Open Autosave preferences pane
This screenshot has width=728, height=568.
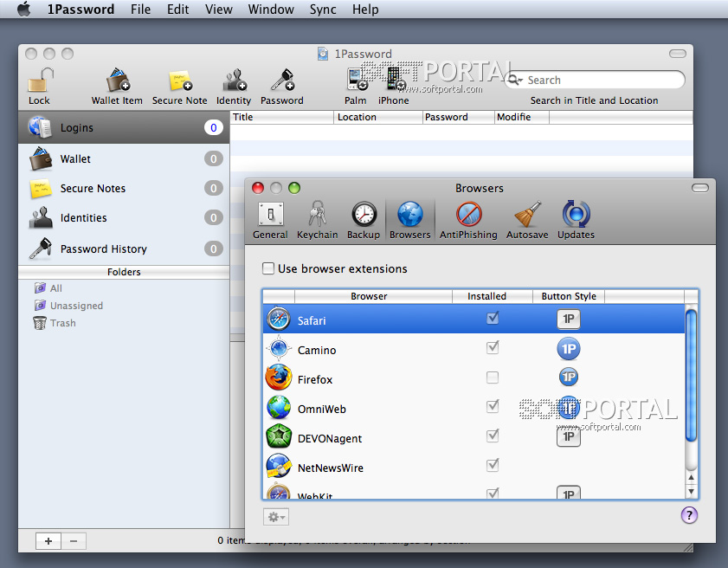(x=527, y=220)
